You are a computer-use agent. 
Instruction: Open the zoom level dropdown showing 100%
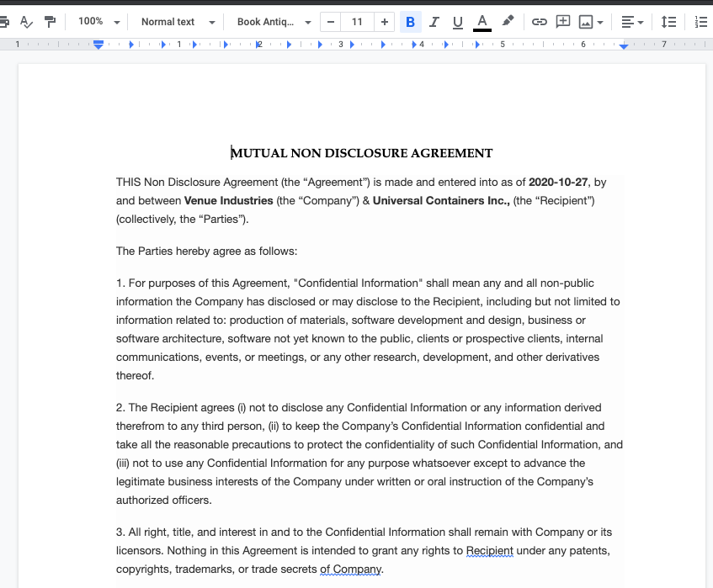98,22
